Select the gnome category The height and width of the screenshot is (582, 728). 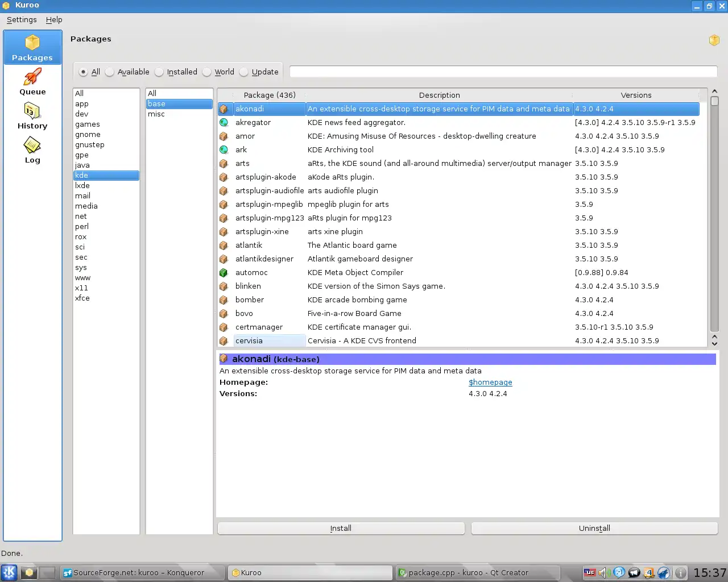click(106, 135)
